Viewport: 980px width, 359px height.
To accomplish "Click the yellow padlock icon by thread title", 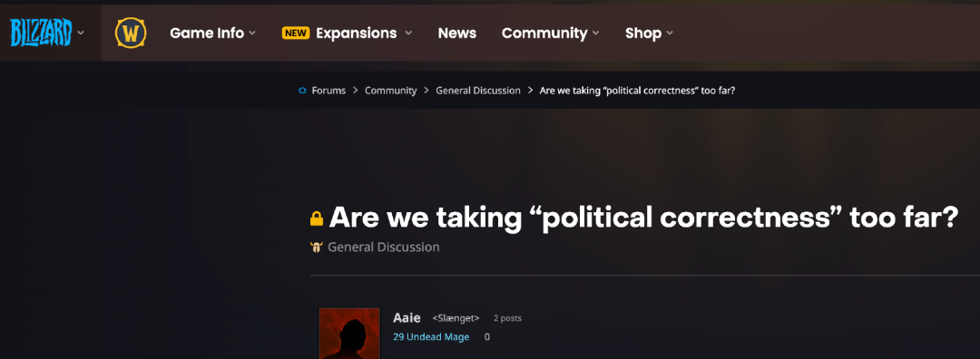I will pyautogui.click(x=317, y=218).
